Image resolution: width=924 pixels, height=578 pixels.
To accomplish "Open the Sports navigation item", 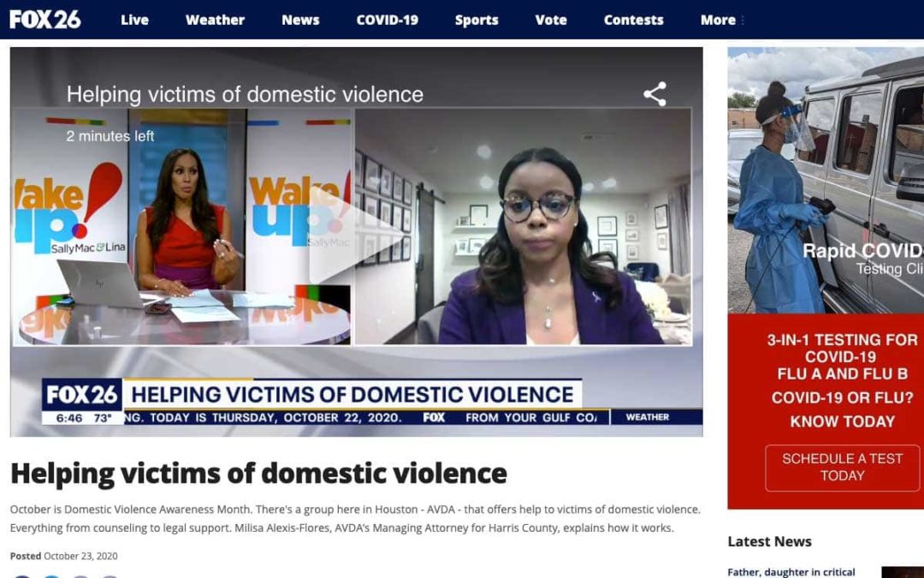I will 477,20.
